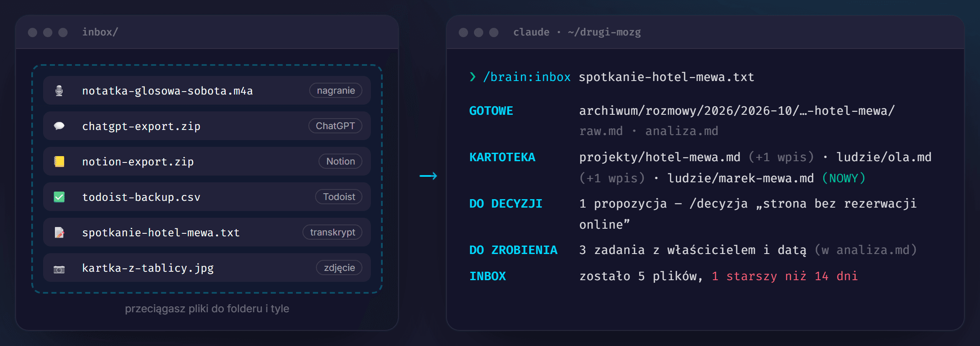
Task: Click the green checkmark icon beside todoist-backup.csv
Action: (x=59, y=197)
